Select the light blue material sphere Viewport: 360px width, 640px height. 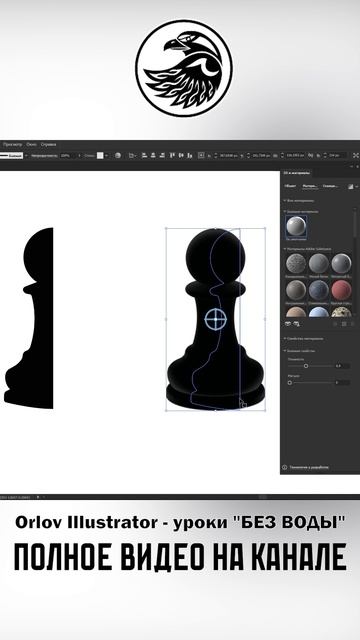[x=318, y=312]
